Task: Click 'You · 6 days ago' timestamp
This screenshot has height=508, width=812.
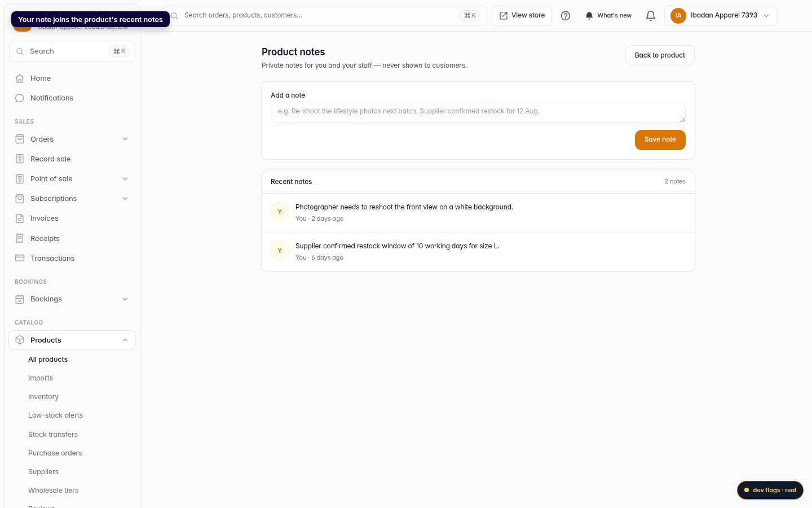Action: [319, 258]
